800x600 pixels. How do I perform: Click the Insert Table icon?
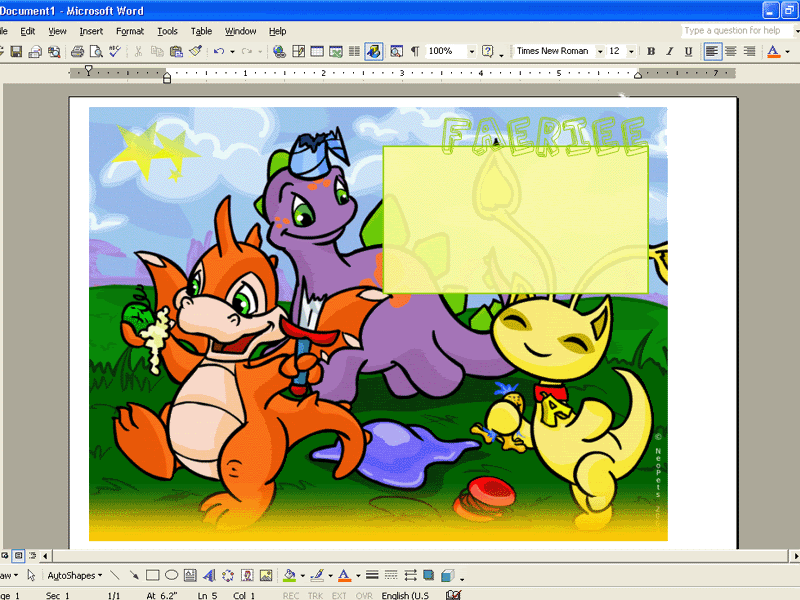(x=317, y=51)
